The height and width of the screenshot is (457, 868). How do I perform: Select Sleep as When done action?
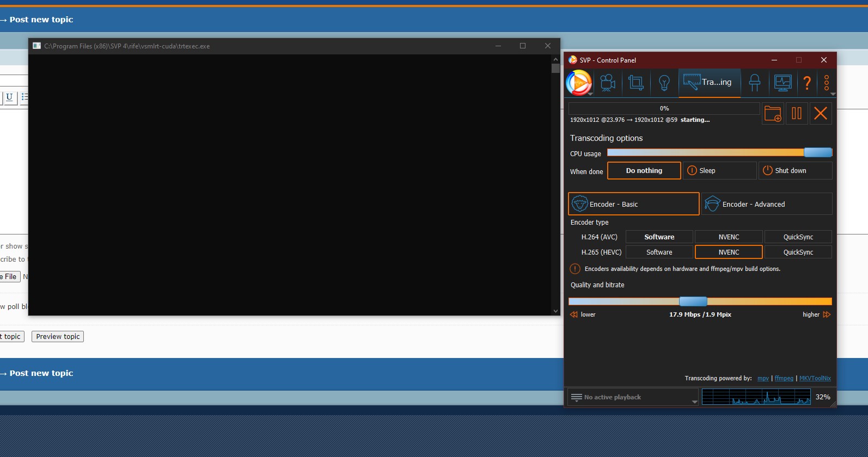point(719,170)
